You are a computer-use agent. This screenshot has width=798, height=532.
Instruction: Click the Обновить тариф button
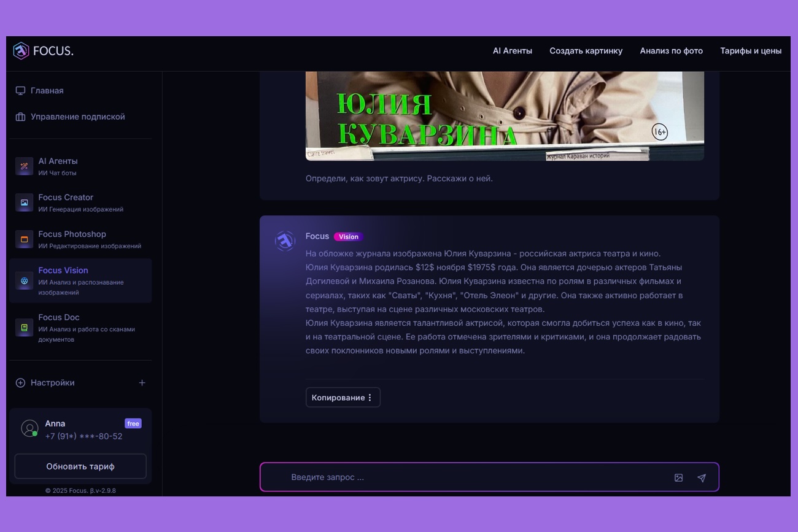point(80,466)
